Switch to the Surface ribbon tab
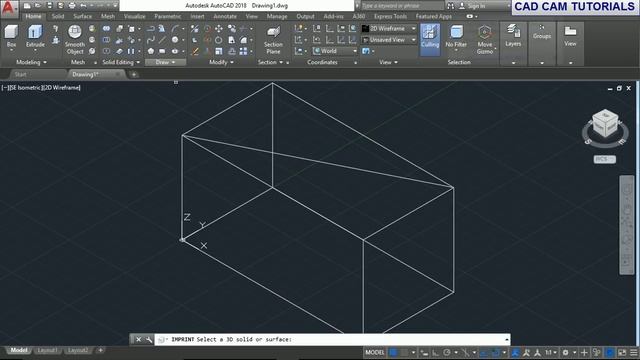Screen dimensions: 640x360 82,16
